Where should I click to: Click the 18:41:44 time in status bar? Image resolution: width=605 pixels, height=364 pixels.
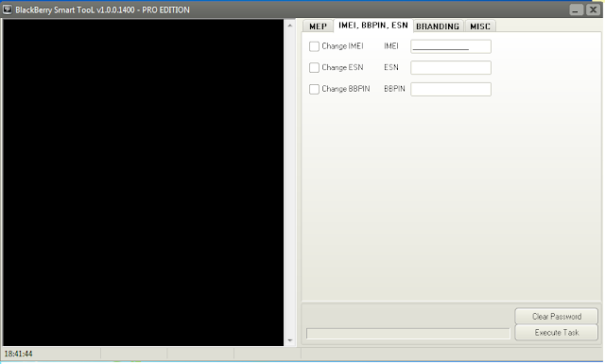click(x=18, y=354)
